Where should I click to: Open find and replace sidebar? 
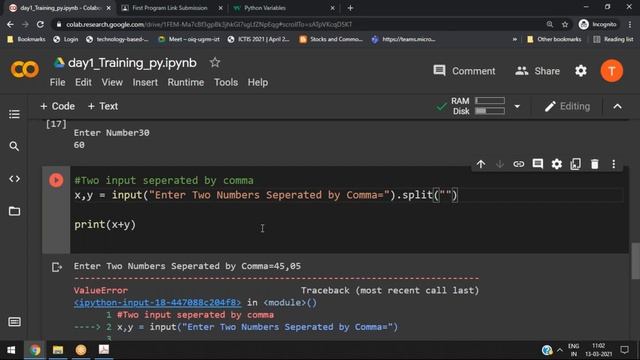[14, 146]
